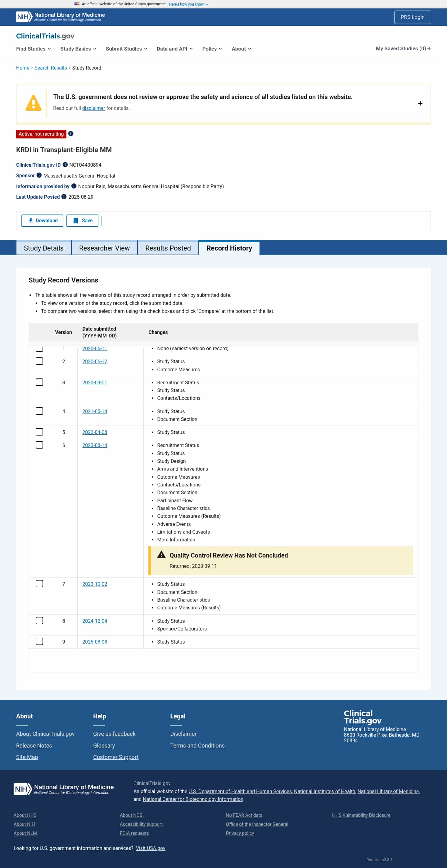Mark the checkbox for version 9
This screenshot has height=868, width=447.
pos(39,642)
